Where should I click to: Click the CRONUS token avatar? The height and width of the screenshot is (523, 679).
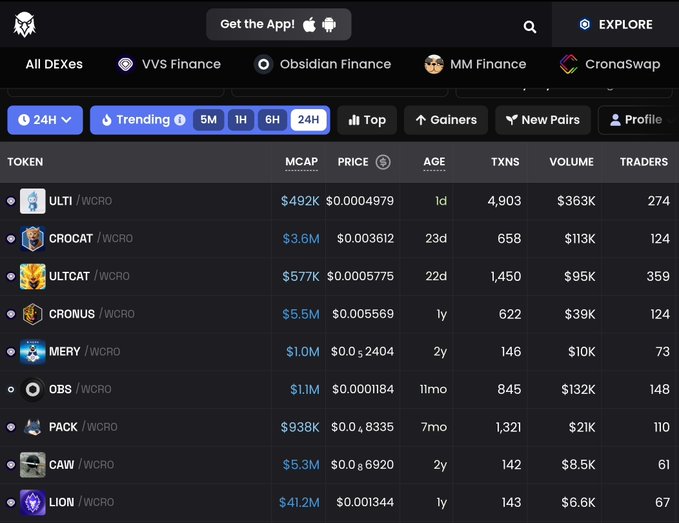pos(32,314)
